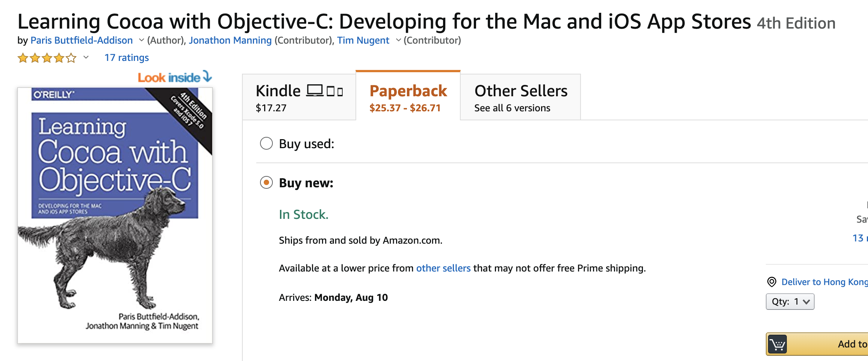The height and width of the screenshot is (361, 868).
Task: Click the Kindle device icons
Action: [x=325, y=91]
